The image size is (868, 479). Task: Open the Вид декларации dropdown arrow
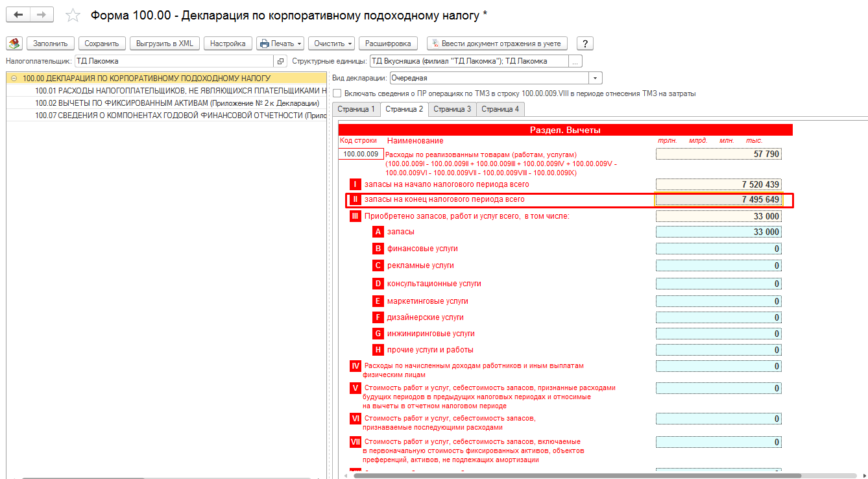coord(596,78)
